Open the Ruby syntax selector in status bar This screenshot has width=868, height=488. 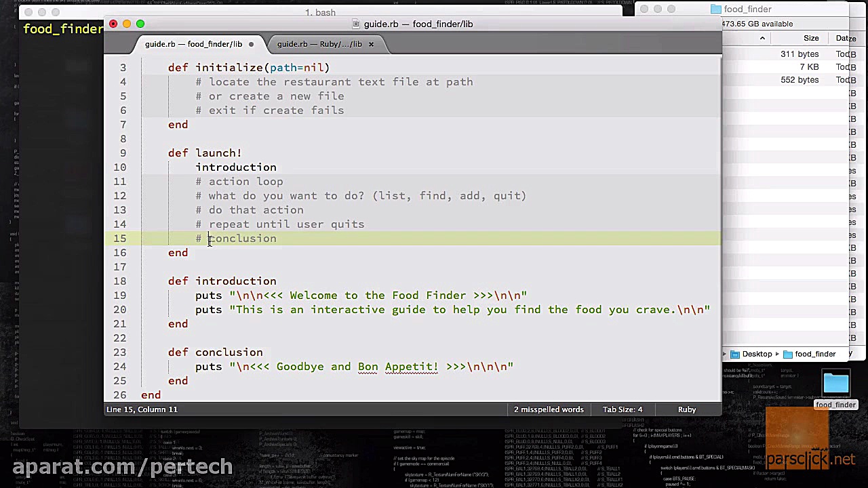[687, 409]
